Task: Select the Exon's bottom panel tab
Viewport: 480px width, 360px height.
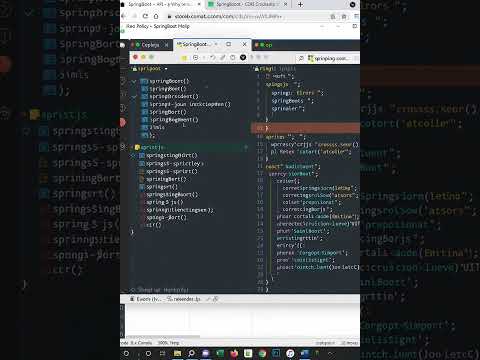Action: 146,299
